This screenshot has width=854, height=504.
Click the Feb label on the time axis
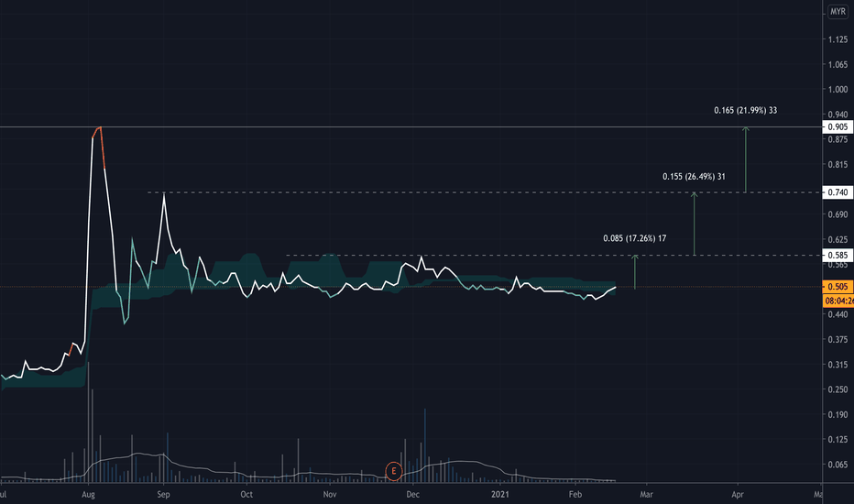(x=575, y=495)
